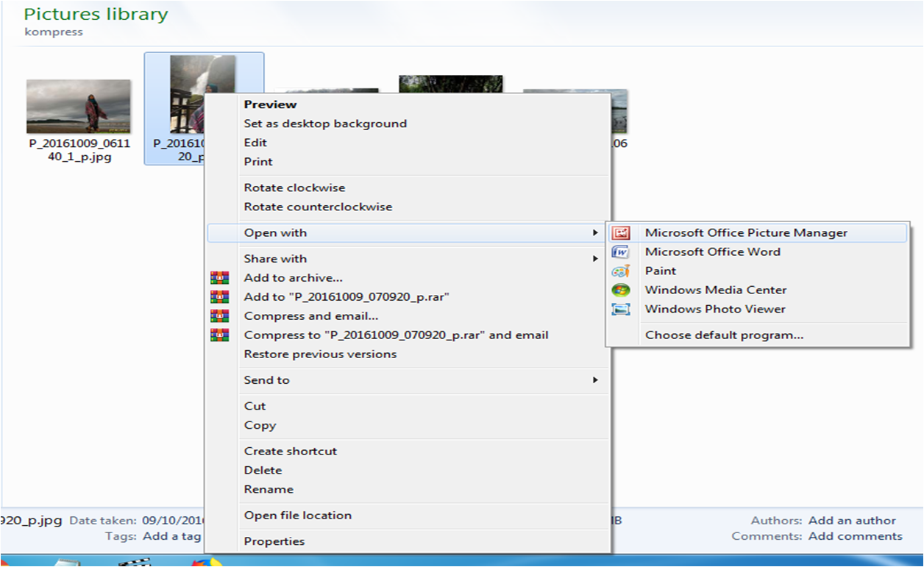
Task: Open with Windows Photo Viewer
Action: point(757,310)
